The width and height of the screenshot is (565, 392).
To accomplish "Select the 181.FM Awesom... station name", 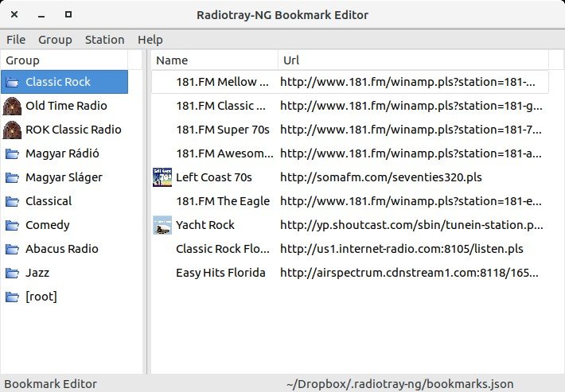I will pyautogui.click(x=224, y=153).
